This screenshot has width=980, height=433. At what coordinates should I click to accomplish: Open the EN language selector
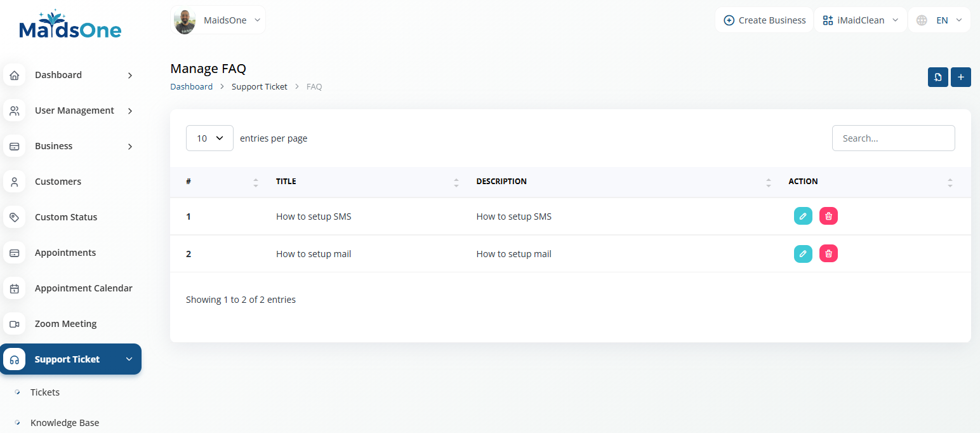click(939, 20)
